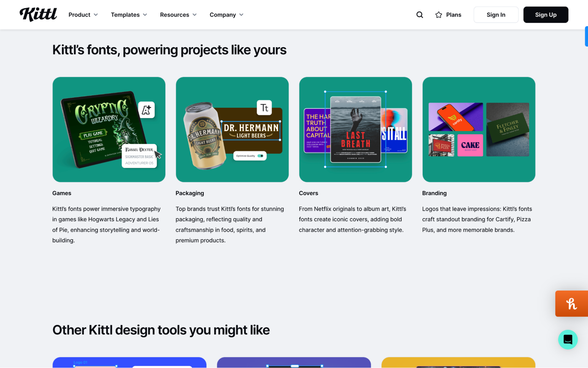Open the Honey extension orange tab

571,304
